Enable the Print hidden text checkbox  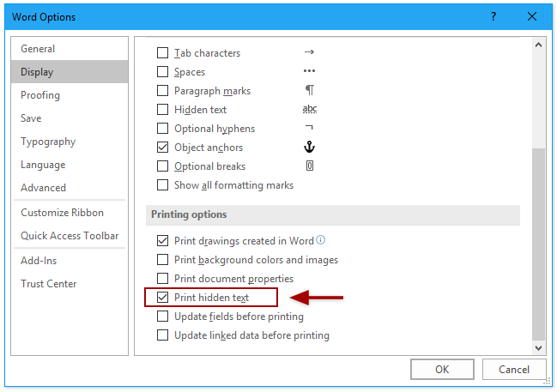coord(163,298)
